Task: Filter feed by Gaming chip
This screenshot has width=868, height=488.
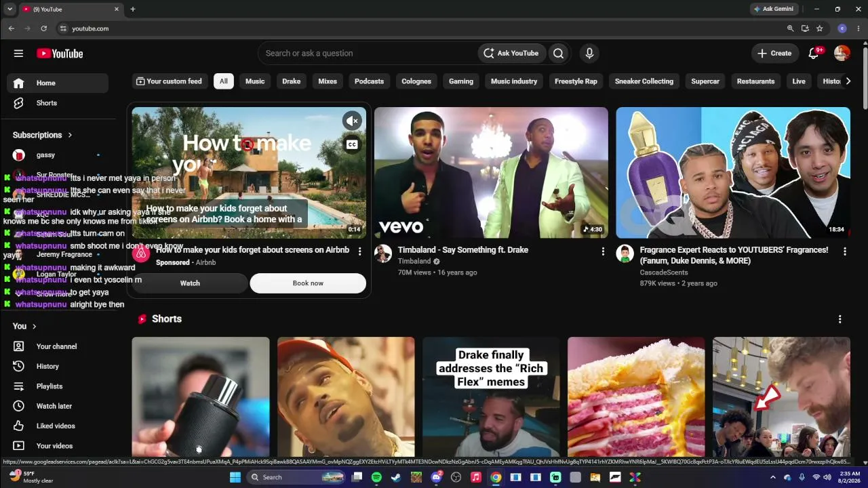Action: (x=461, y=81)
